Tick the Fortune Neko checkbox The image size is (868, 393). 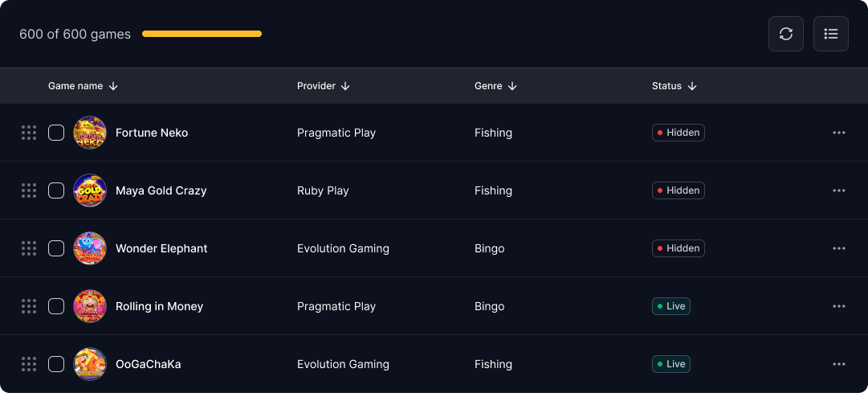56,133
